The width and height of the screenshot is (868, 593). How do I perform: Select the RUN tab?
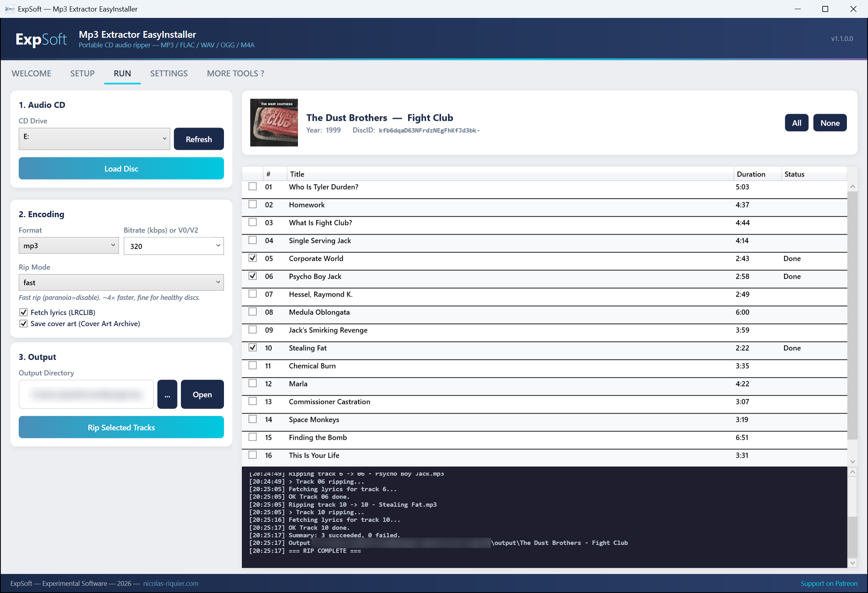pos(122,73)
